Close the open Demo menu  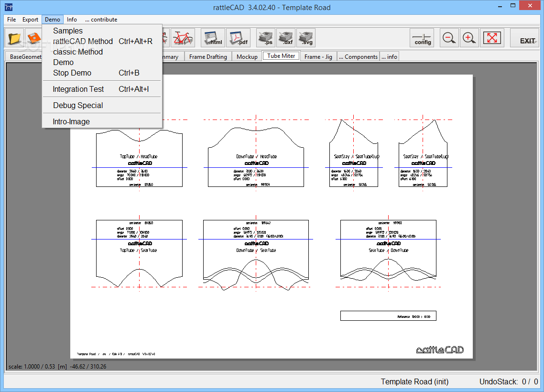point(53,20)
